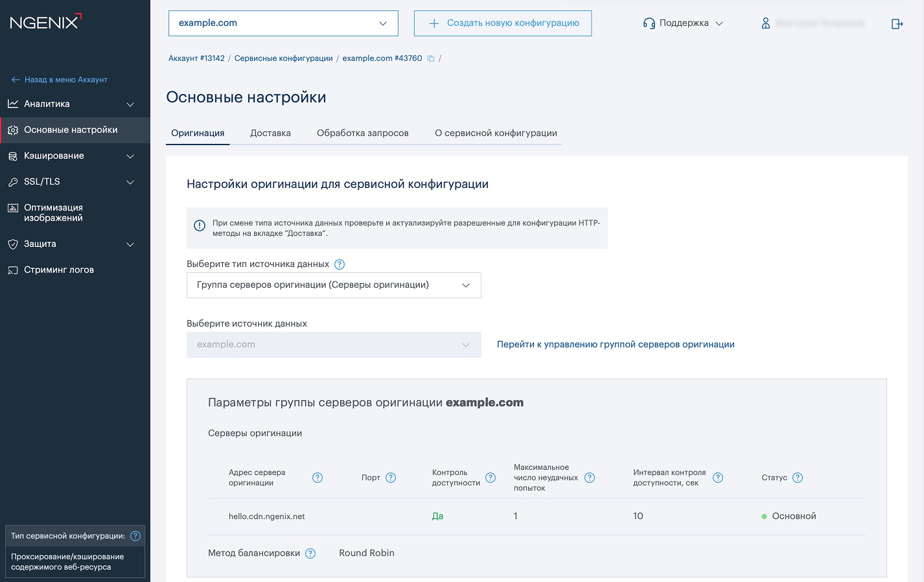
Task: Open the data source type dropdown
Action: (334, 285)
